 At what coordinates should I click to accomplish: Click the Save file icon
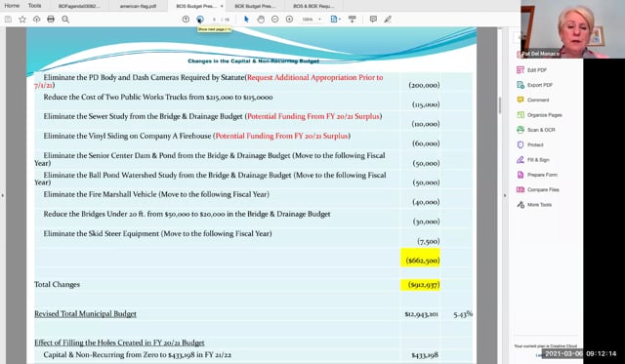click(8, 20)
